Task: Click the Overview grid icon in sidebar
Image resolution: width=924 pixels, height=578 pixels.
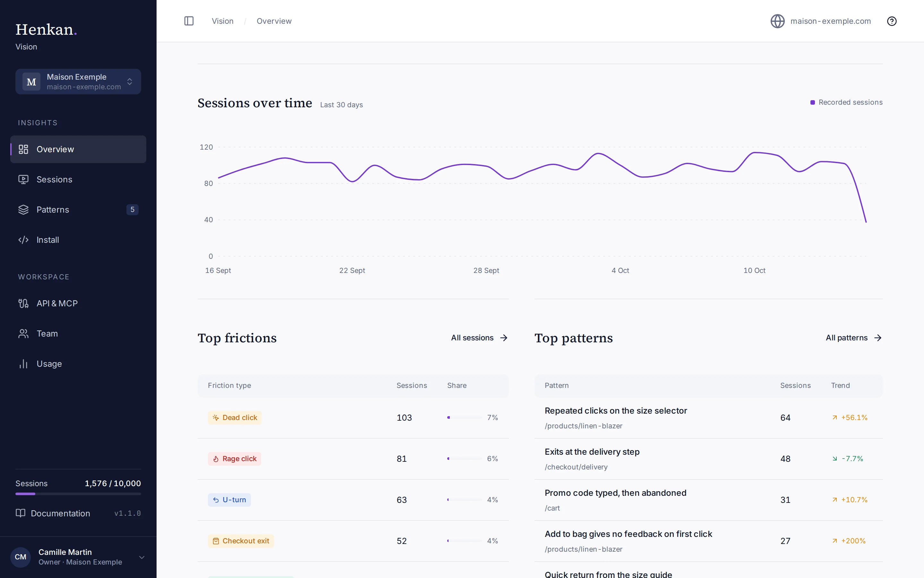Action: point(23,149)
